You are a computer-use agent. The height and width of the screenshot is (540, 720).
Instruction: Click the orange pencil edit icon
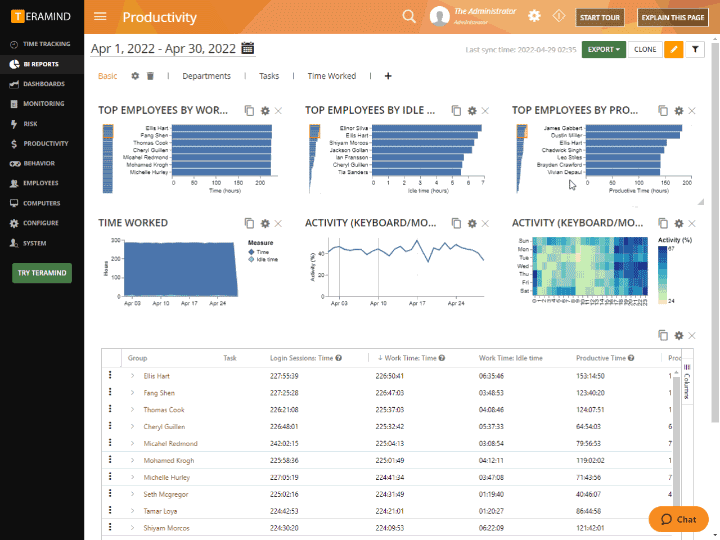[674, 49]
